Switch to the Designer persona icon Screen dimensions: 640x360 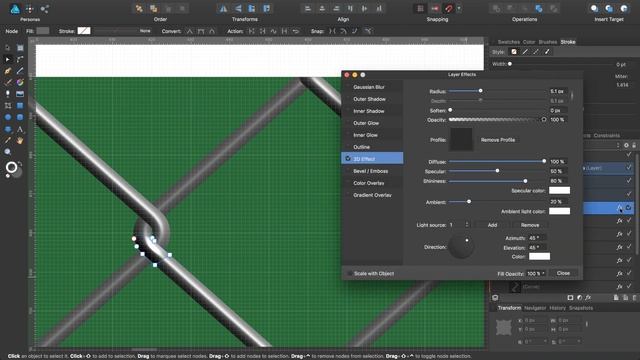[x=15, y=9]
